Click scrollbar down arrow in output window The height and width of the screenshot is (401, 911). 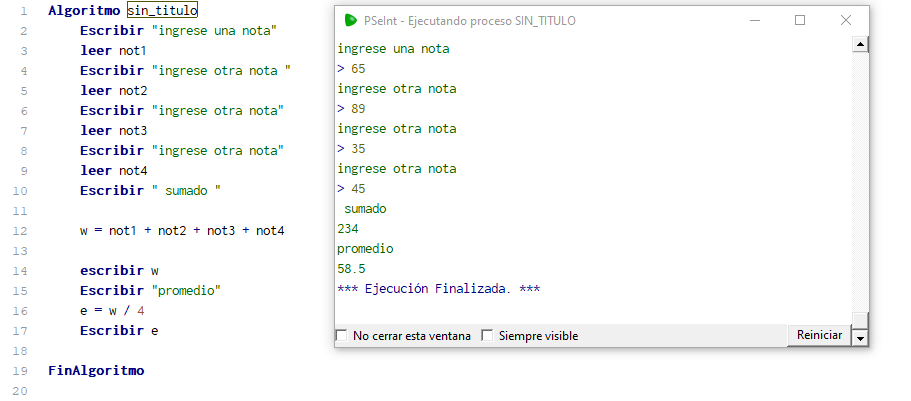coord(860,338)
